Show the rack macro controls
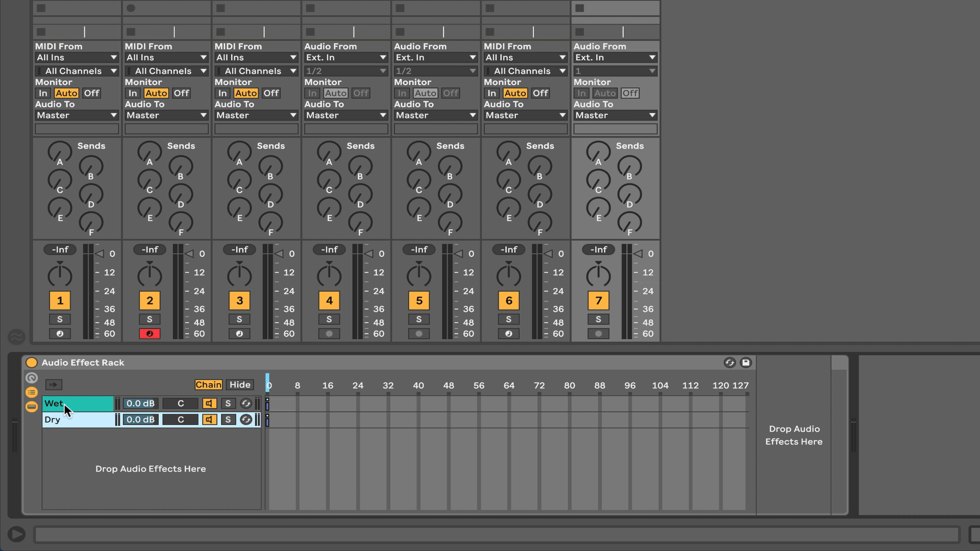Viewport: 980px width, 551px height. [32, 378]
